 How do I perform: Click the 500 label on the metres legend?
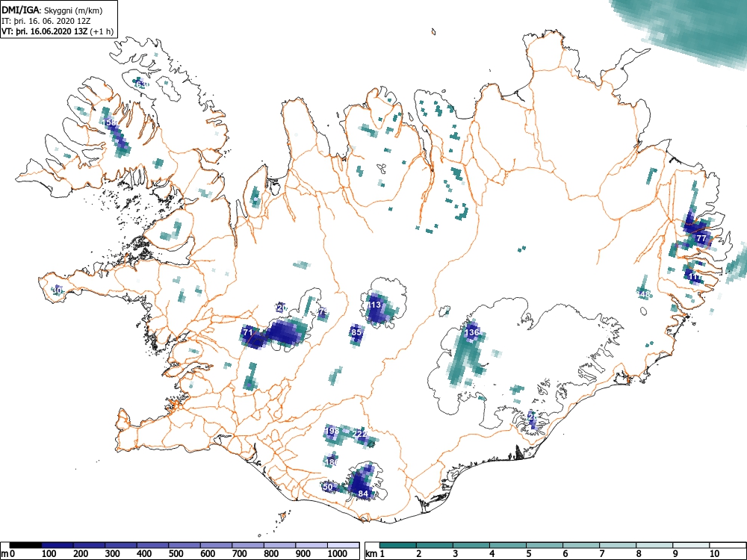[x=176, y=554]
